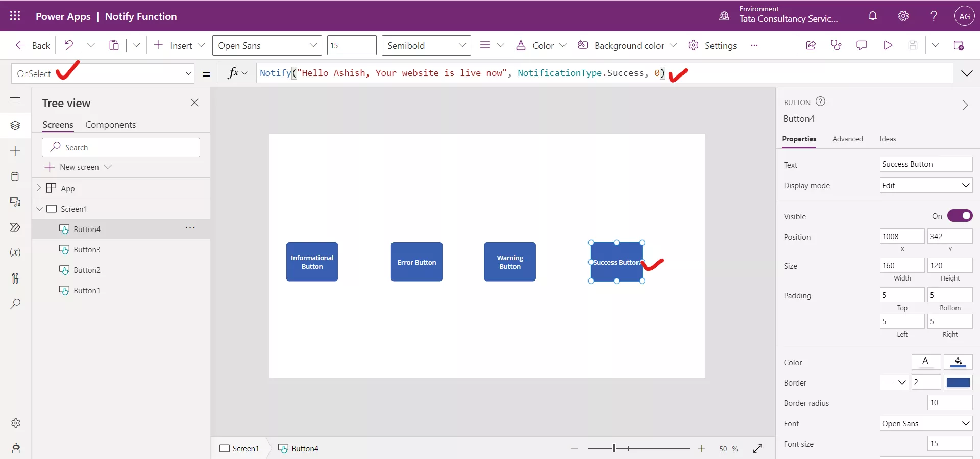Open the Variables panel
Viewport: 980px width, 459px height.
15,252
